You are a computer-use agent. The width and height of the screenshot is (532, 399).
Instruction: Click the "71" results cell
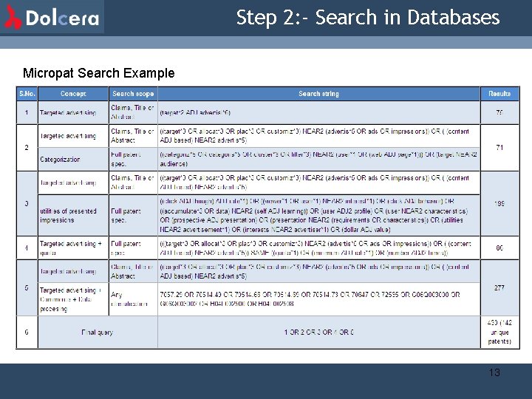click(499, 148)
